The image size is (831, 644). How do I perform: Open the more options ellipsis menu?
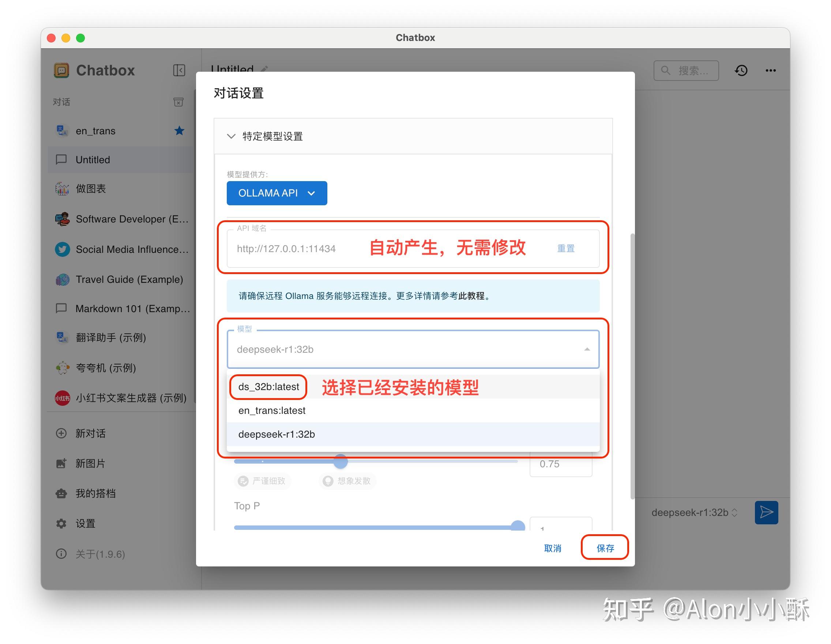coord(771,70)
